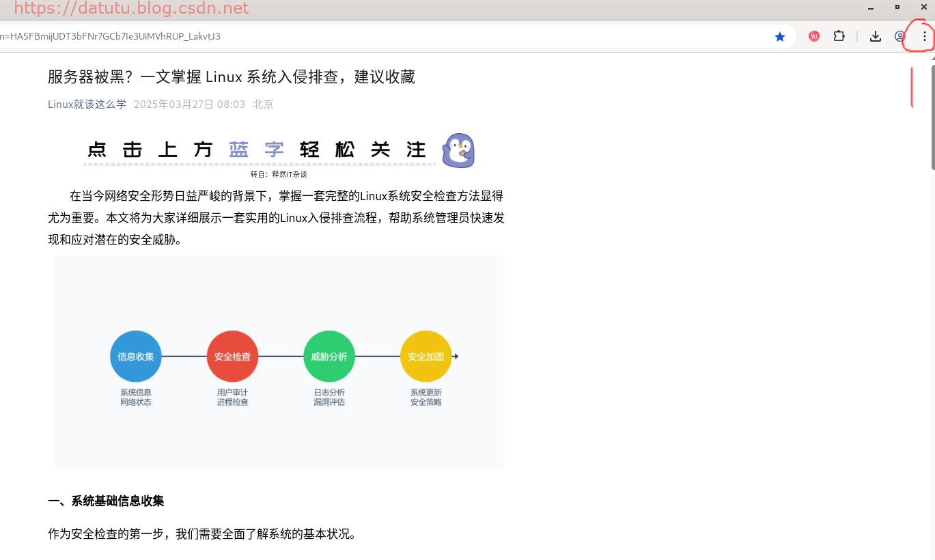Click the 用户审计 进程检查 diagram label
Image resolution: width=935 pixels, height=560 pixels.
232,397
